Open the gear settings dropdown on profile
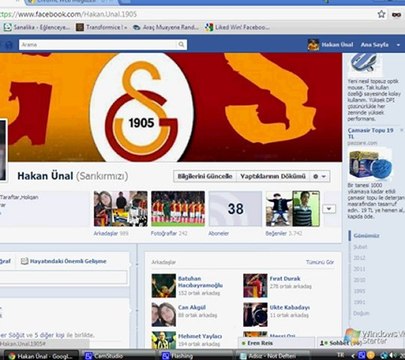 click(320, 176)
